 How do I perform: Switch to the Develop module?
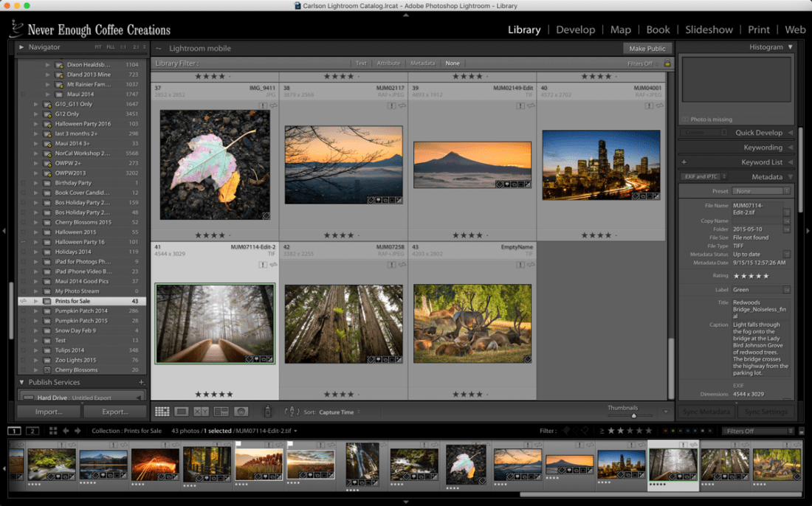[x=575, y=30]
